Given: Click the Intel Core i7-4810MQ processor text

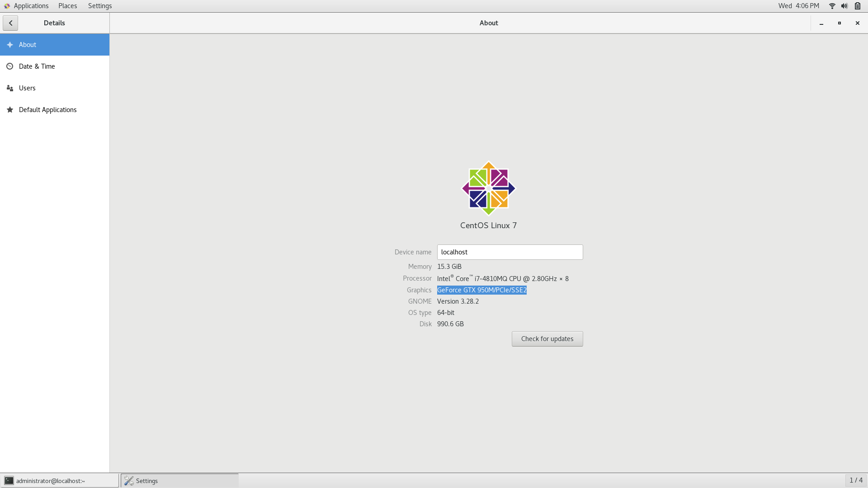Looking at the screenshot, I should pos(503,278).
